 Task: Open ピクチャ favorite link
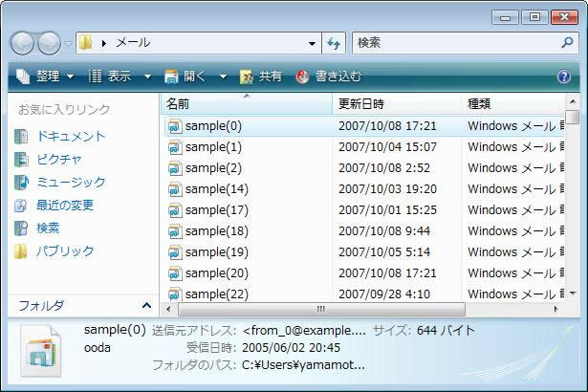pos(59,160)
